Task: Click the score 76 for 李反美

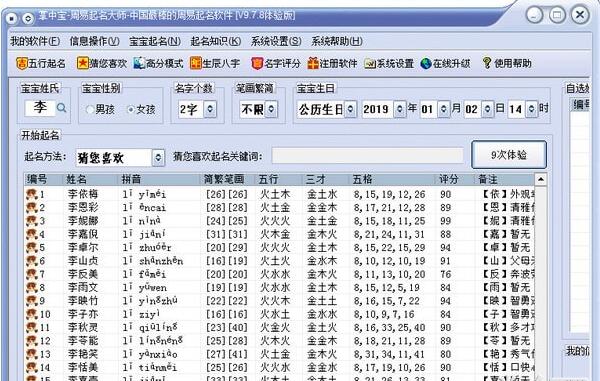Action: [x=445, y=274]
